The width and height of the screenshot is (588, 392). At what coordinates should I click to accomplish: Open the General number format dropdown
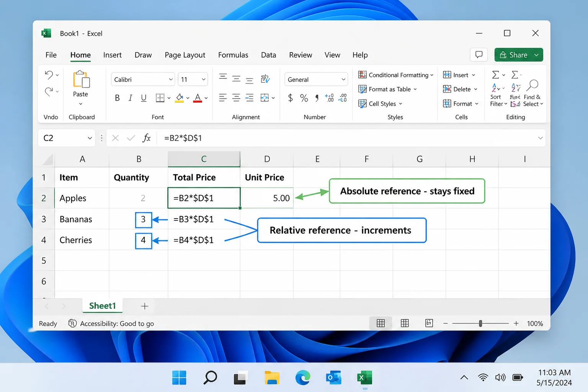pyautogui.click(x=343, y=80)
